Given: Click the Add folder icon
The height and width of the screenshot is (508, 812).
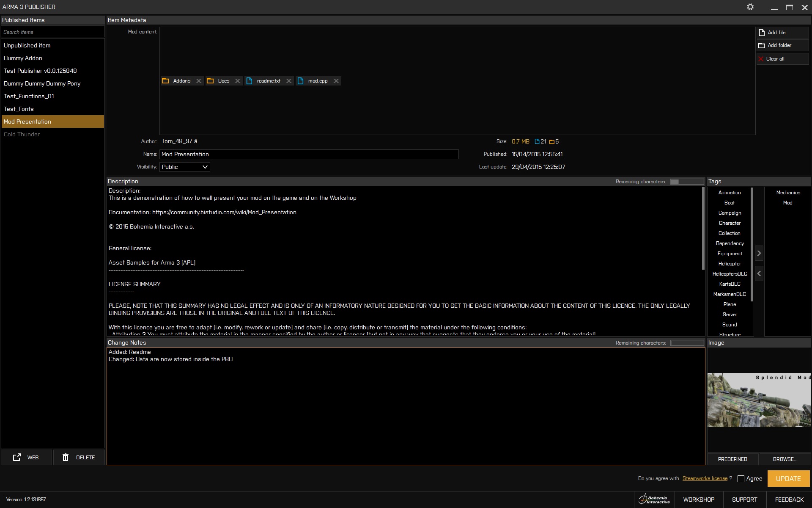Looking at the screenshot, I should point(763,45).
